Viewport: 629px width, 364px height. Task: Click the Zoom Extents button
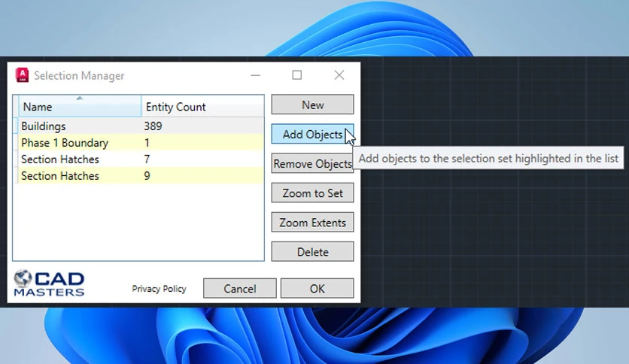[x=312, y=223]
